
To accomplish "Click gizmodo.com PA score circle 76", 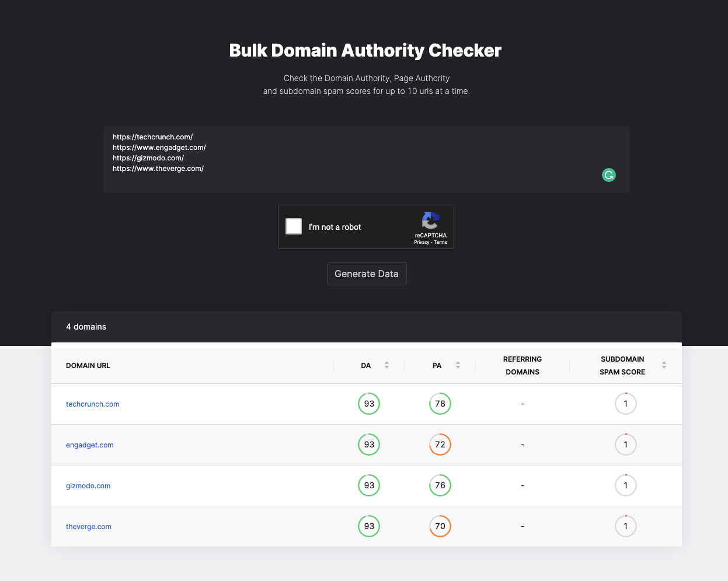I will (440, 485).
